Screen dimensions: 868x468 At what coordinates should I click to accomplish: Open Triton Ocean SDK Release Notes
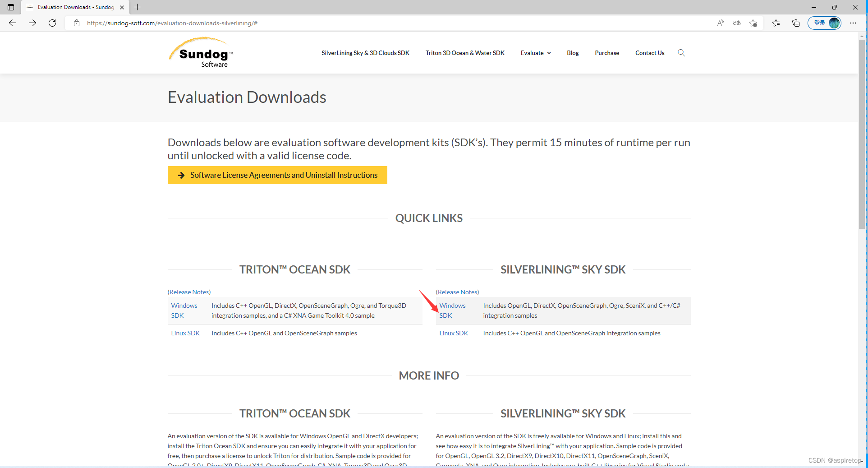[189, 292]
